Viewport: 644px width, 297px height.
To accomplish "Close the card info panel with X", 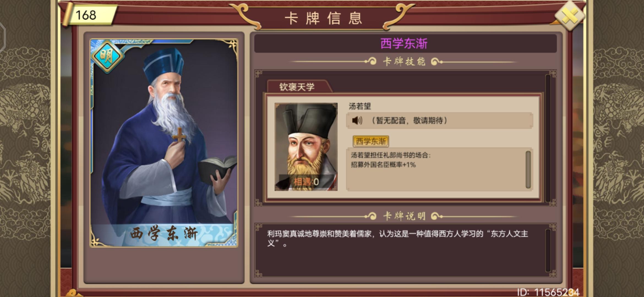I will point(569,16).
